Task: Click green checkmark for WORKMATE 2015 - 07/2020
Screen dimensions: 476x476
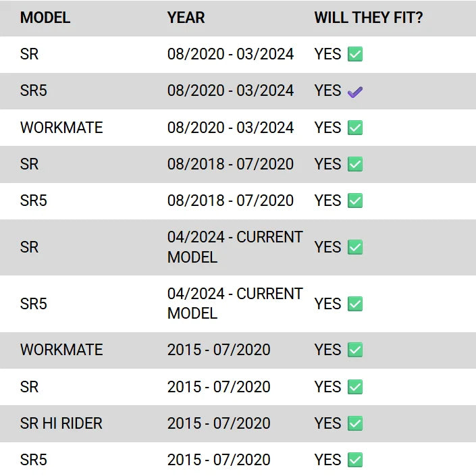Action: click(x=355, y=350)
